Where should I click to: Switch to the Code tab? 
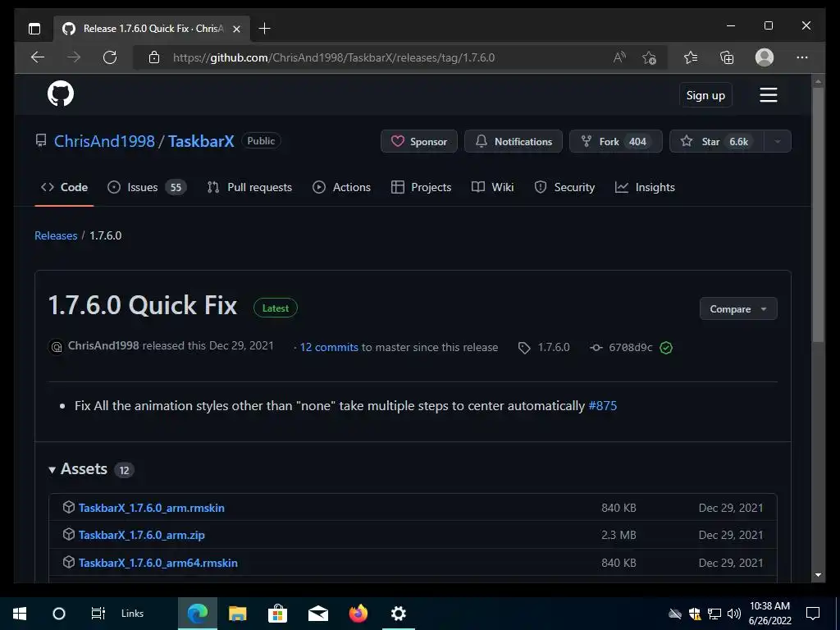[x=64, y=187]
